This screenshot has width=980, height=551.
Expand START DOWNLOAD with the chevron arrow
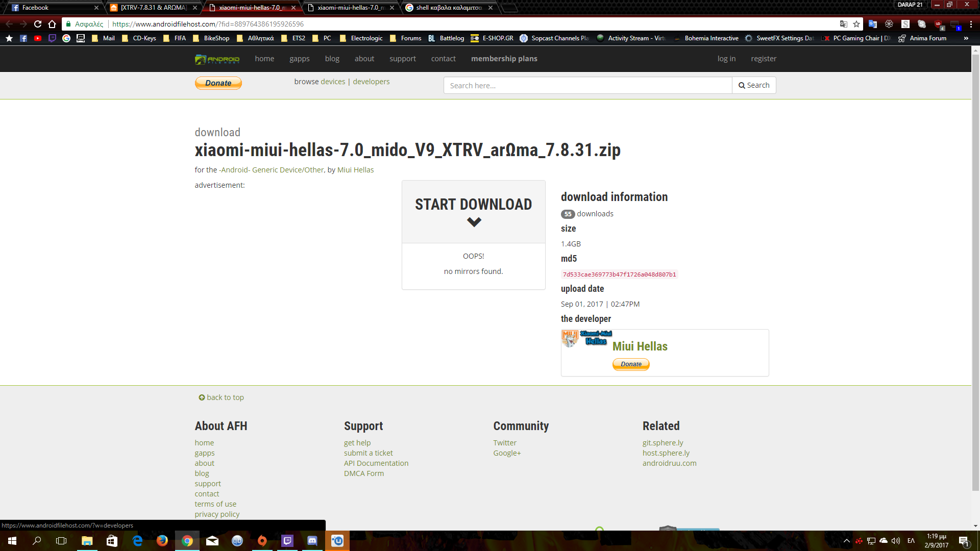(474, 222)
